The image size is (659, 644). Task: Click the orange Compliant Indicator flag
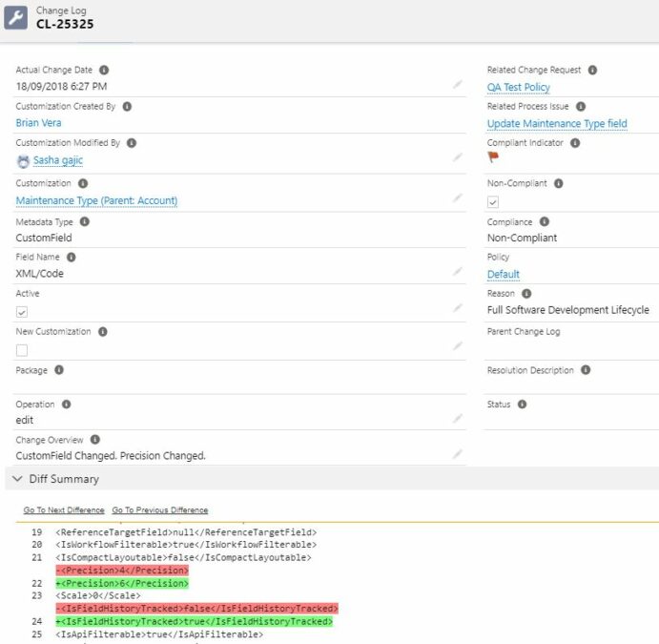coord(492,157)
